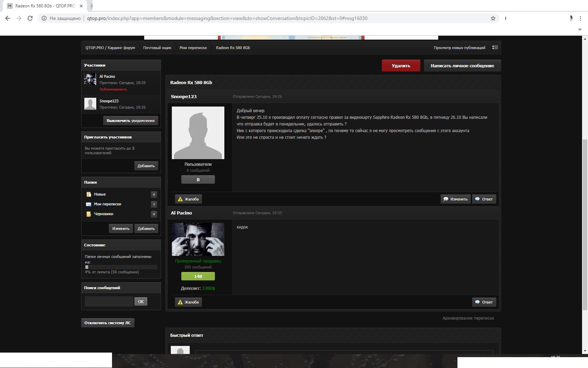Click the Жалоба button under Snoope123's message
The width and height of the screenshot is (588, 368).
click(x=188, y=199)
